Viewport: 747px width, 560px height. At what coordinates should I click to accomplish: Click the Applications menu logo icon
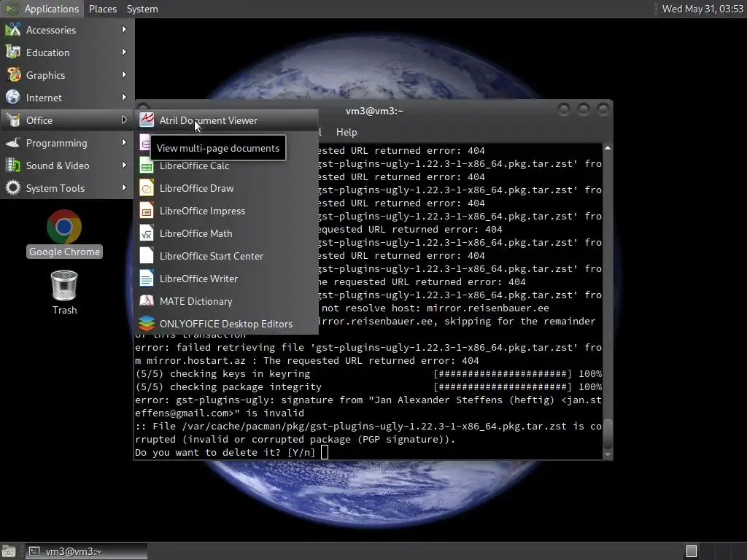12,9
